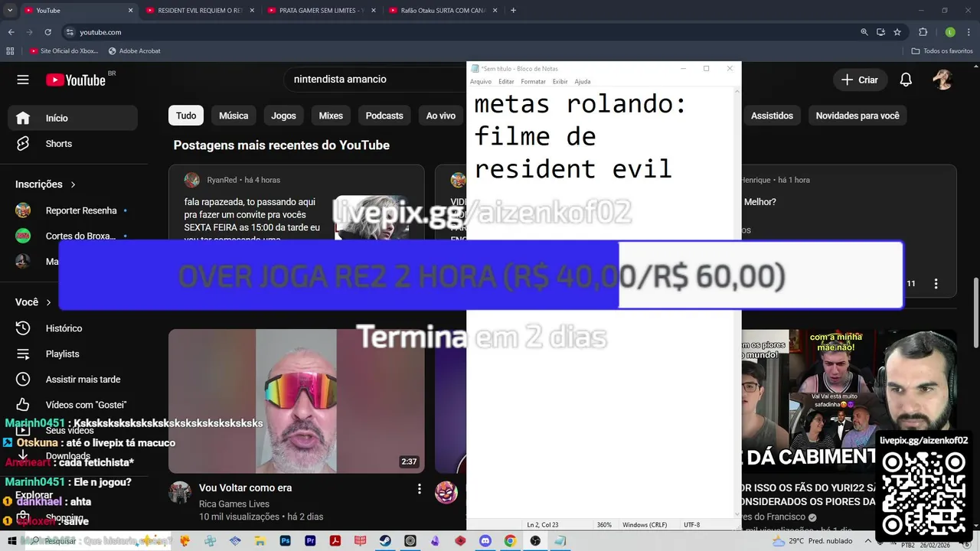
Task: Select Início in the YouTube sidebar
Action: tap(73, 118)
